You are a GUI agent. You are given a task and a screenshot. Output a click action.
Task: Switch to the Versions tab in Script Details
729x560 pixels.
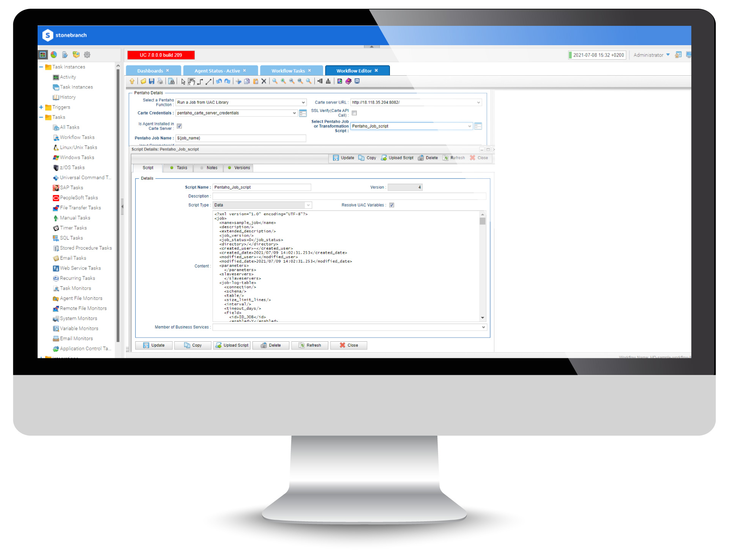click(241, 168)
